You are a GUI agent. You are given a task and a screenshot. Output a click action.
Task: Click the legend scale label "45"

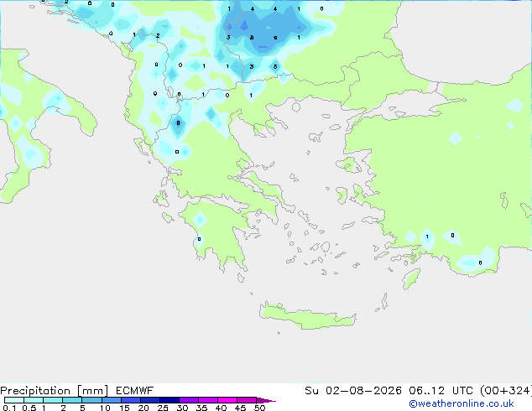[x=240, y=408]
